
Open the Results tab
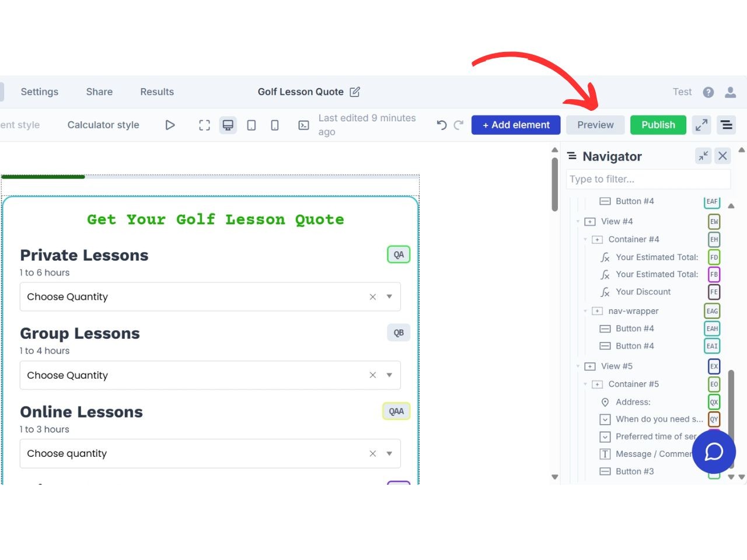[x=157, y=92]
